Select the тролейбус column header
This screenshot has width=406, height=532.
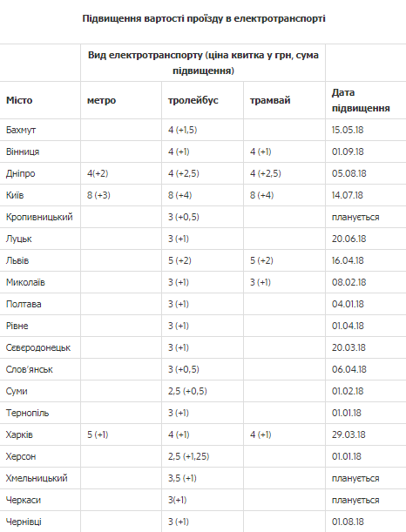[x=193, y=100]
